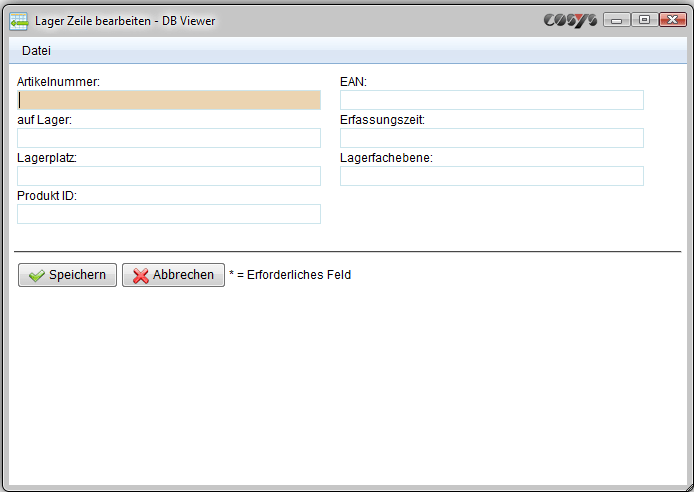
Task: Open the Datei menu
Action: tap(36, 50)
